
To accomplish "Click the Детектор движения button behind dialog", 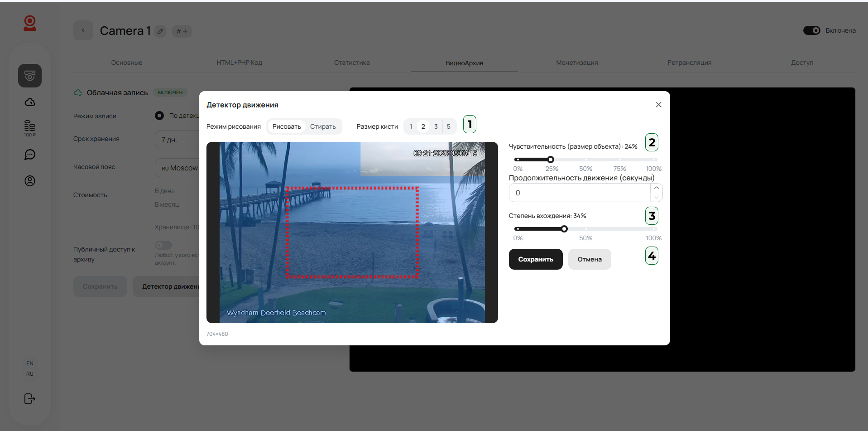I will (x=166, y=286).
